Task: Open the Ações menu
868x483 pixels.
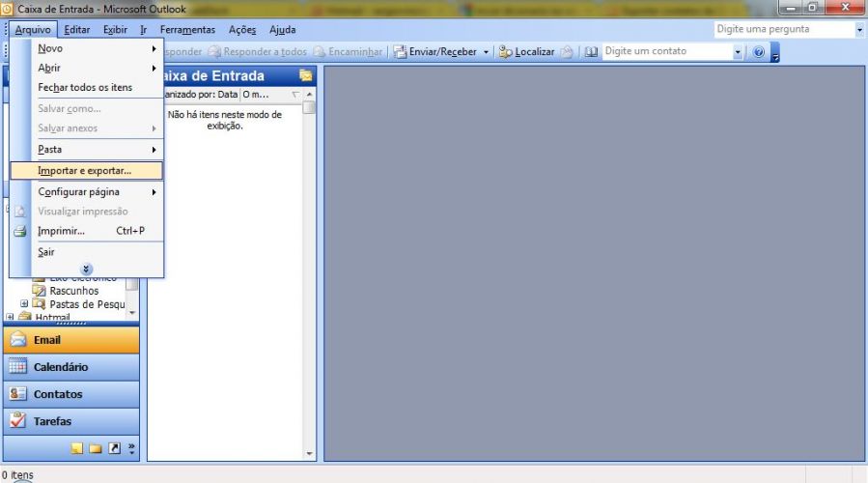Action: point(242,29)
